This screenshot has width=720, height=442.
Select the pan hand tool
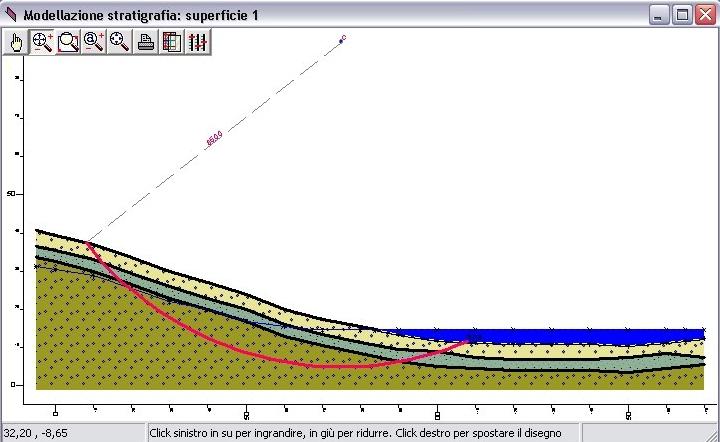pos(17,41)
